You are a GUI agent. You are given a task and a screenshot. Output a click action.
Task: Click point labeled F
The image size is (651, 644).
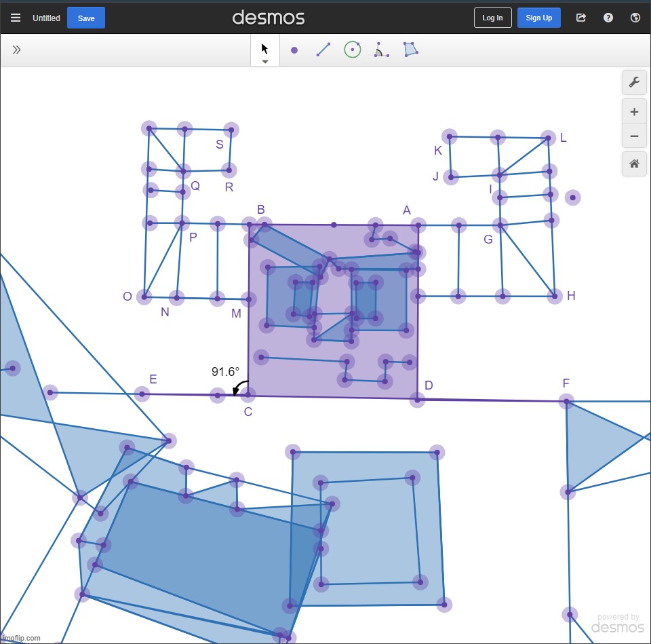tap(566, 402)
